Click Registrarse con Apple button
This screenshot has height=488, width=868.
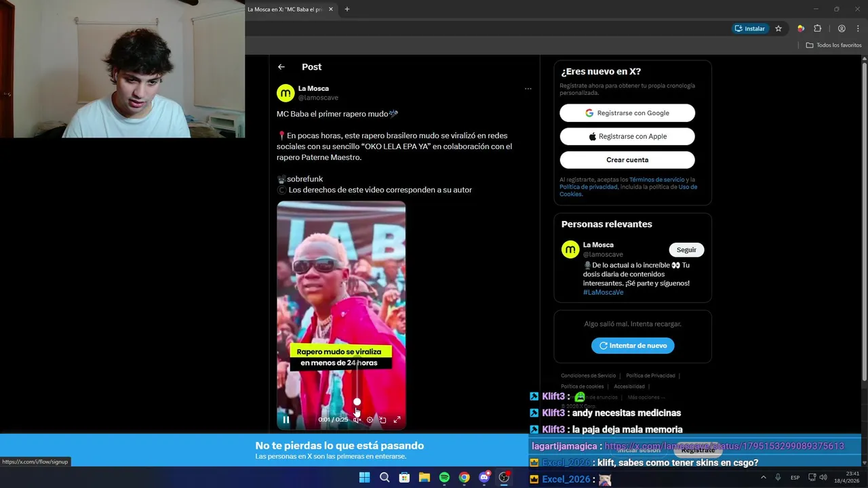(627, 136)
